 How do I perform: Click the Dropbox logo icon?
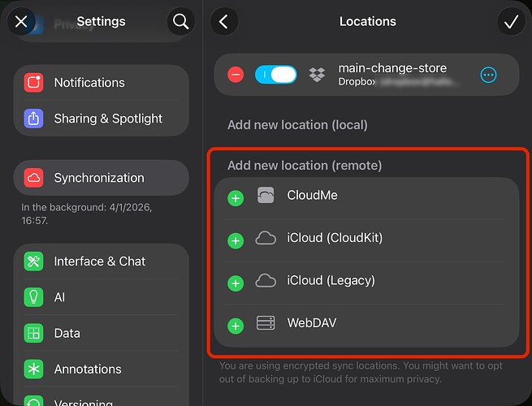pos(317,75)
